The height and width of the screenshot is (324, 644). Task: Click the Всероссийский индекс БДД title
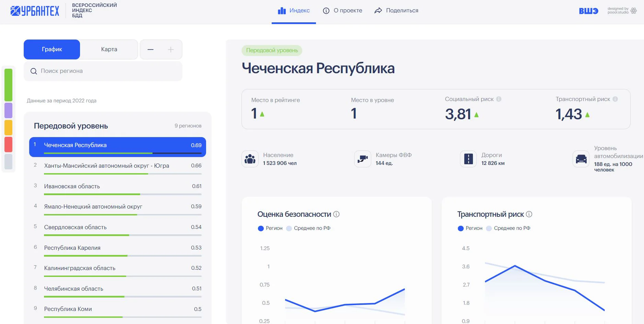(x=94, y=10)
